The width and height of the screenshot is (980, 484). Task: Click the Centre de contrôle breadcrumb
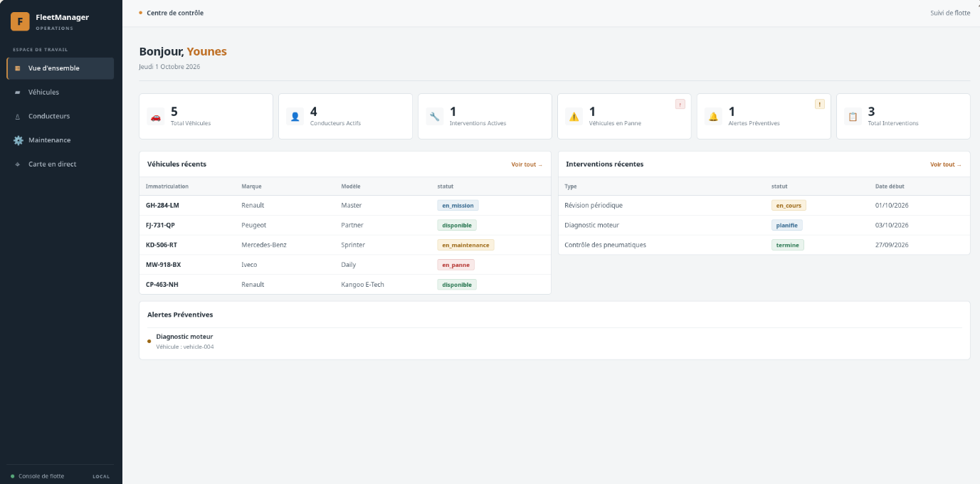click(x=175, y=13)
